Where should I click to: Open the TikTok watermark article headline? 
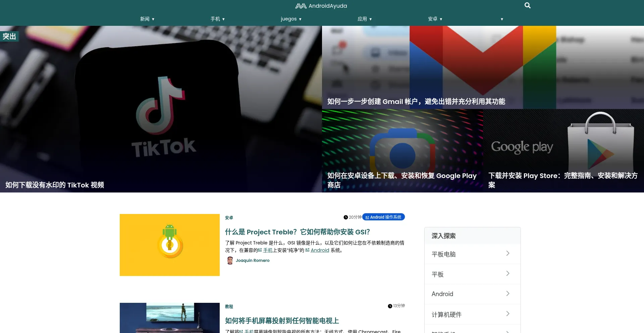(x=55, y=185)
